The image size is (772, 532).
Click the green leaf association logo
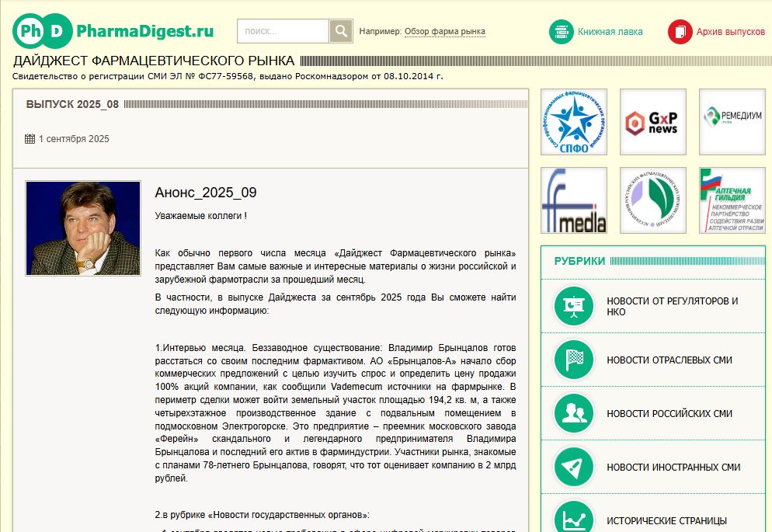[x=652, y=200]
